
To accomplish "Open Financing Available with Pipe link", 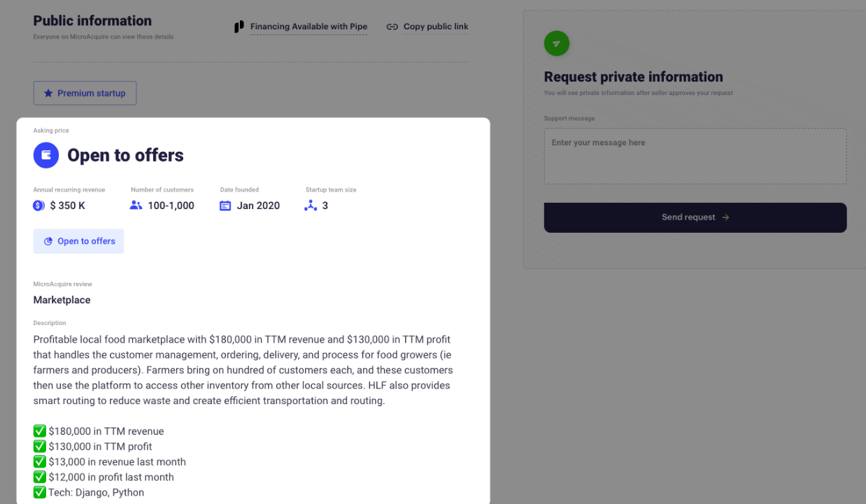I will pyautogui.click(x=308, y=27).
